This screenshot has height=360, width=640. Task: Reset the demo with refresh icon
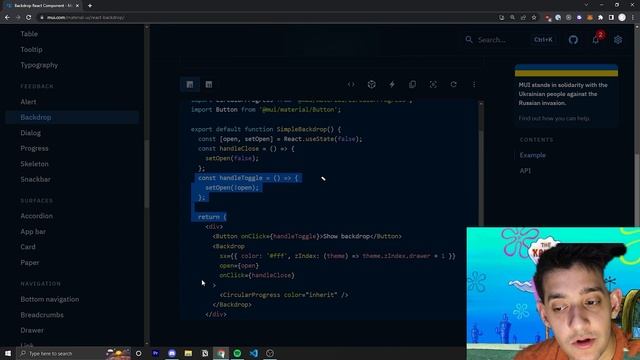tap(453, 84)
